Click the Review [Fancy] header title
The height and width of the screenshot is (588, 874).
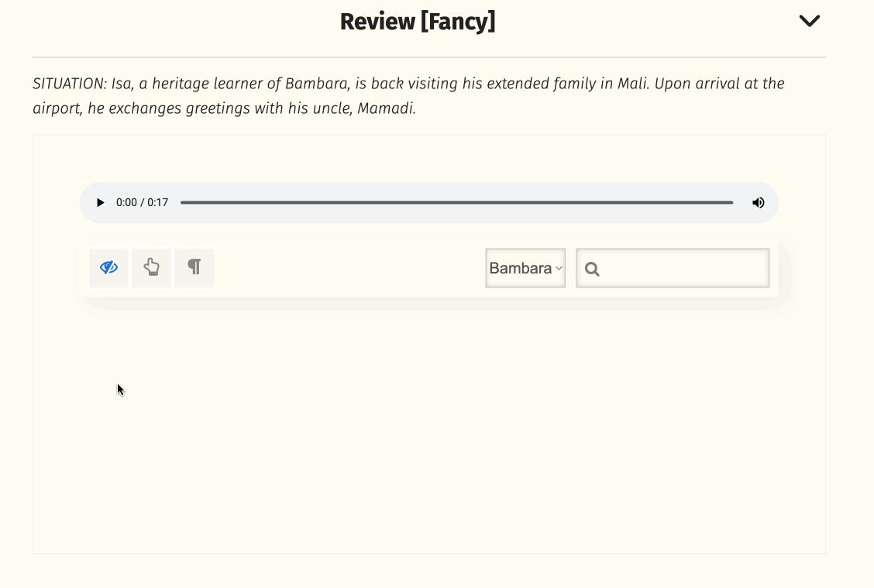(x=418, y=21)
